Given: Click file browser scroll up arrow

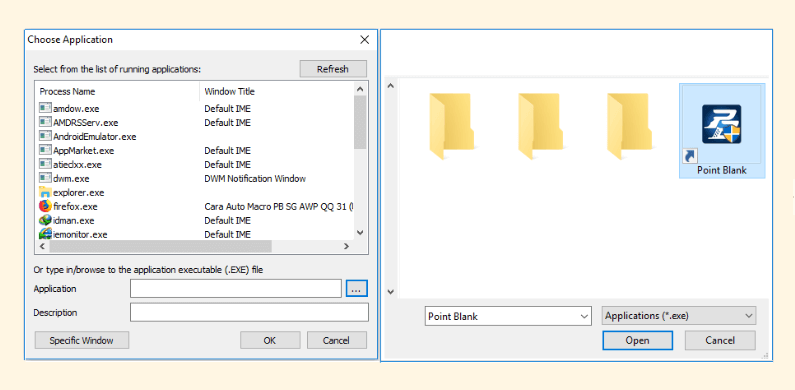Looking at the screenshot, I should pos(390,86).
